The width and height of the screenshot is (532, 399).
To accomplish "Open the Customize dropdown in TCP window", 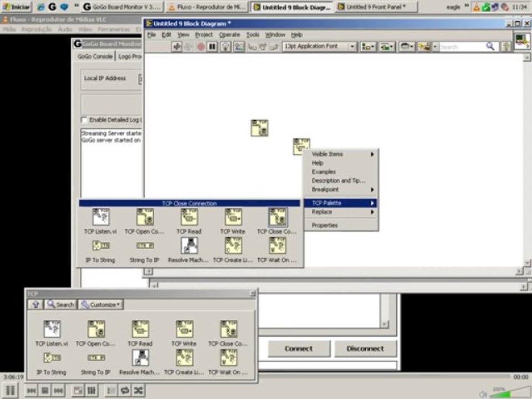I will pyautogui.click(x=101, y=304).
